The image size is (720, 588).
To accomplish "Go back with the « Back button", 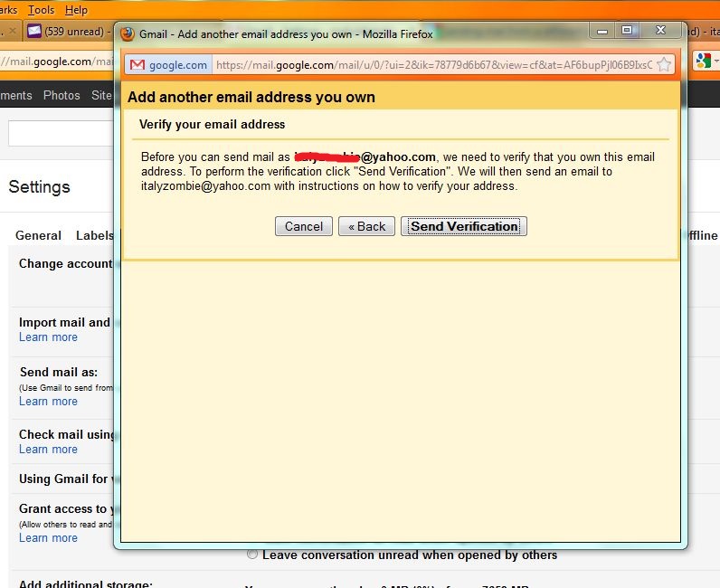I will coord(366,226).
